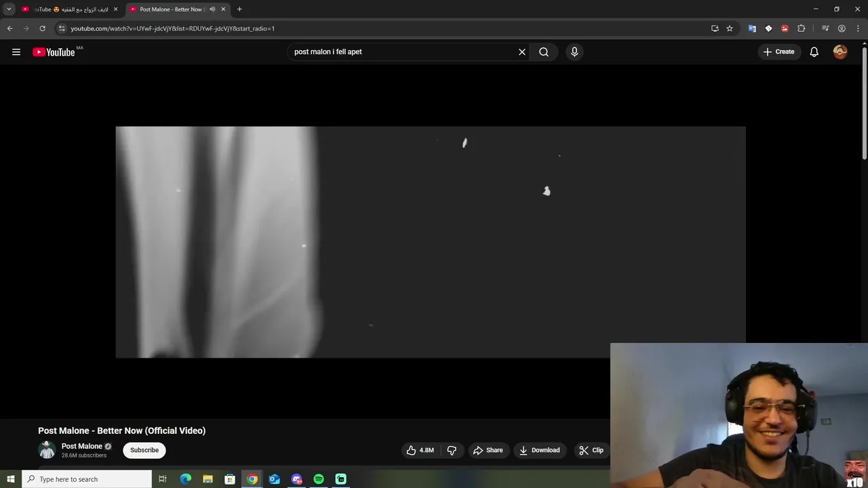Screen dimensions: 868x488
Task: Switch to the Arabic-titled YouTube tab
Action: point(71,9)
